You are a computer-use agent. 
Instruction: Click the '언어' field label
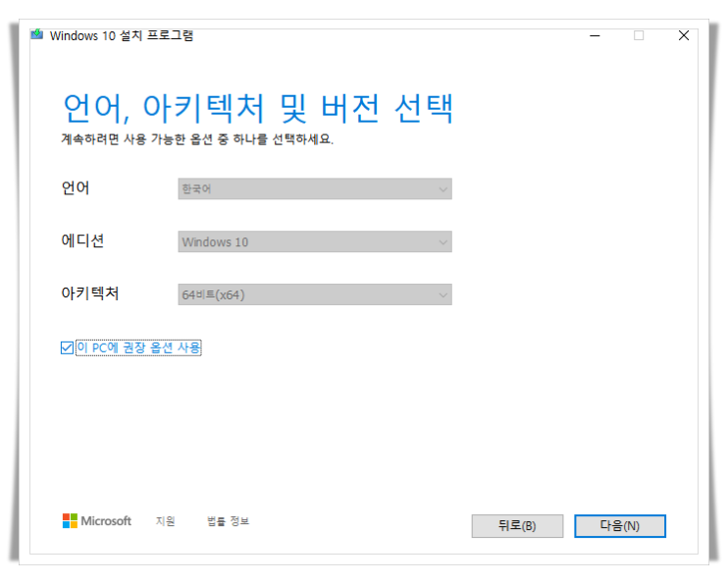pyautogui.click(x=76, y=188)
